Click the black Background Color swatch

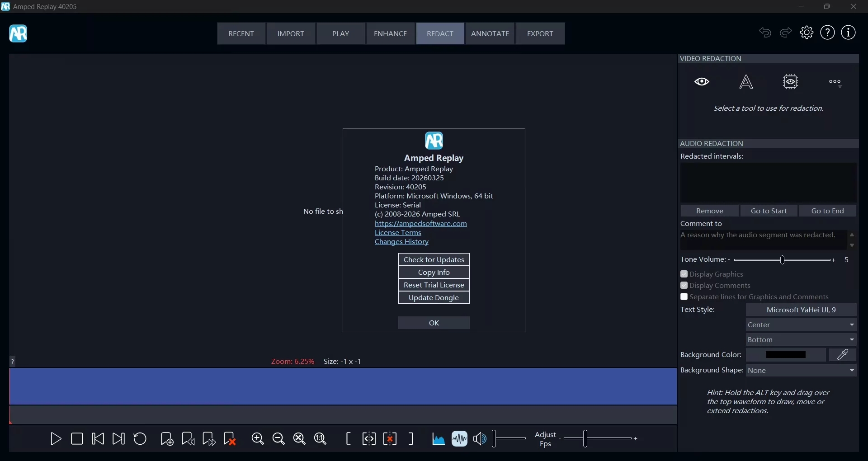pyautogui.click(x=786, y=355)
